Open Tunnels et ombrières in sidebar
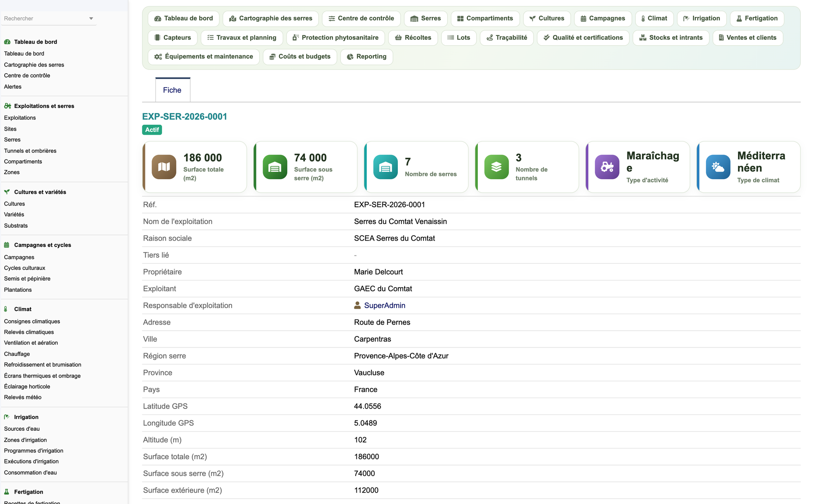The image size is (815, 504). click(x=30, y=151)
